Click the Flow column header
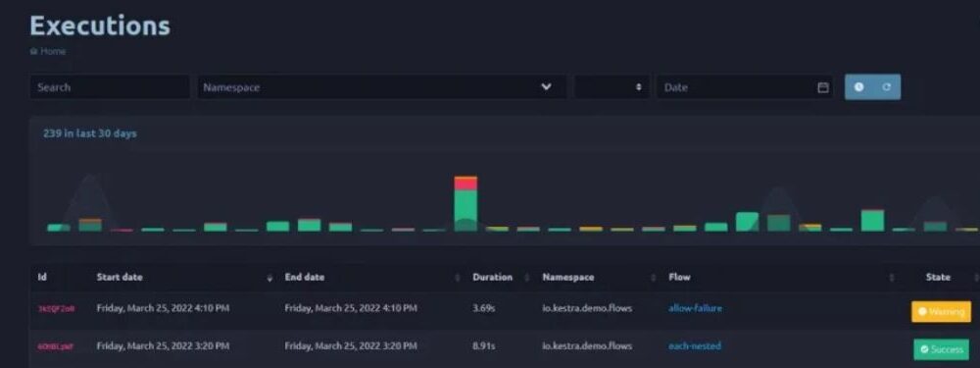 [x=679, y=278]
